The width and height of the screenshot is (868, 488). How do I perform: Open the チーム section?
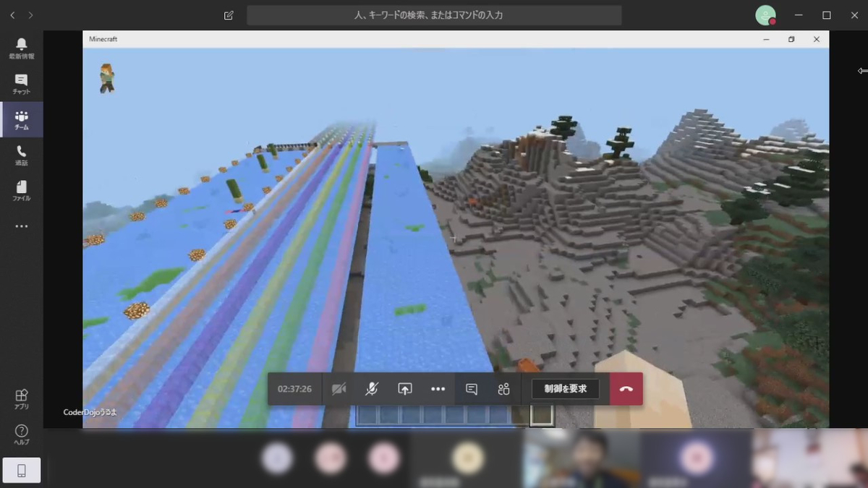tap(21, 119)
